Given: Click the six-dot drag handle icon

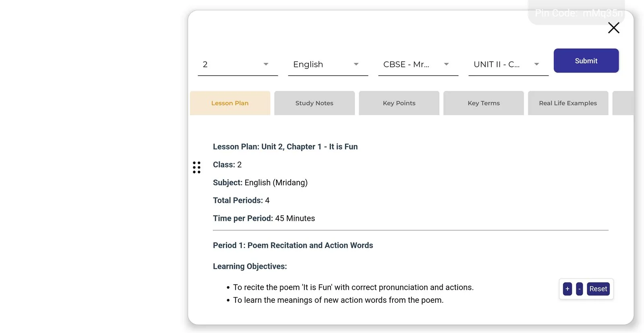Looking at the screenshot, I should click(x=196, y=167).
